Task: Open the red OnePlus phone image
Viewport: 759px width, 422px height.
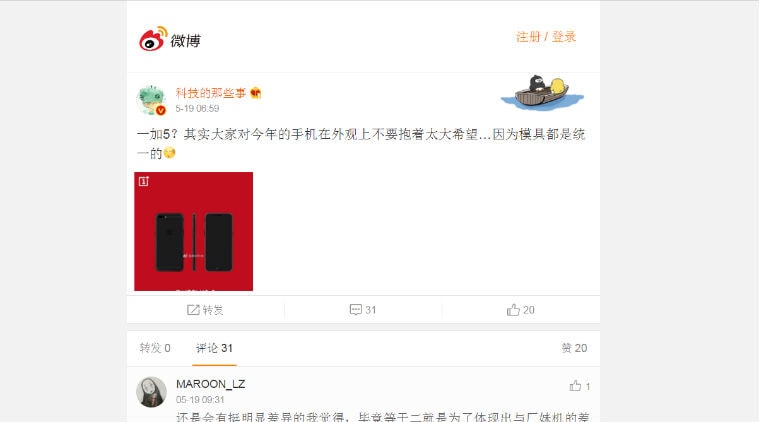Action: point(194,231)
